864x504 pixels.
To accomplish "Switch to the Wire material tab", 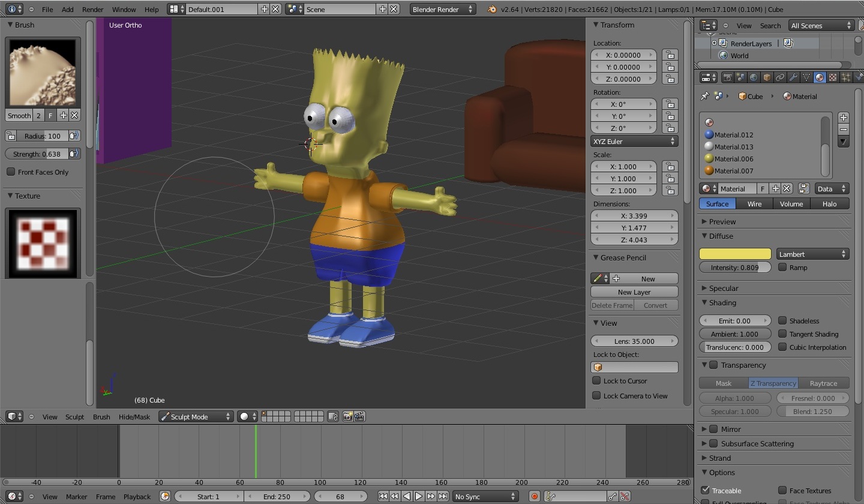I will pyautogui.click(x=754, y=204).
